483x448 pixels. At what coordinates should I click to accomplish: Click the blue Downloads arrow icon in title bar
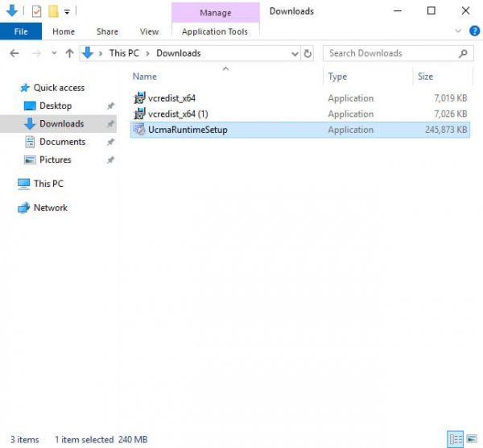coord(12,11)
